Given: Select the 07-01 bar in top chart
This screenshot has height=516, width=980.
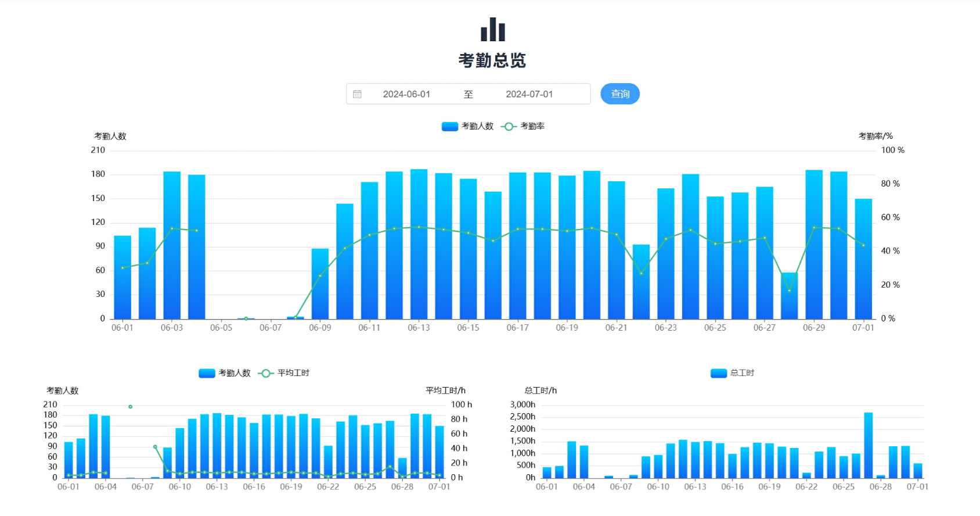Looking at the screenshot, I should tap(863, 259).
